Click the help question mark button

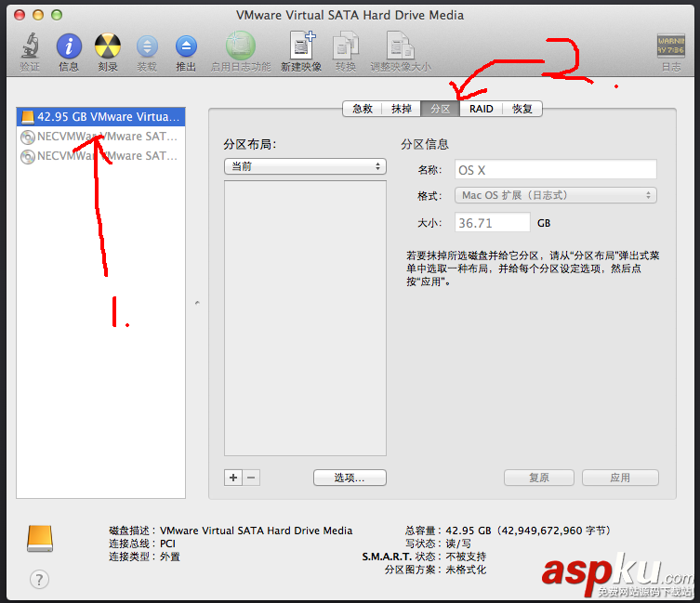39,580
